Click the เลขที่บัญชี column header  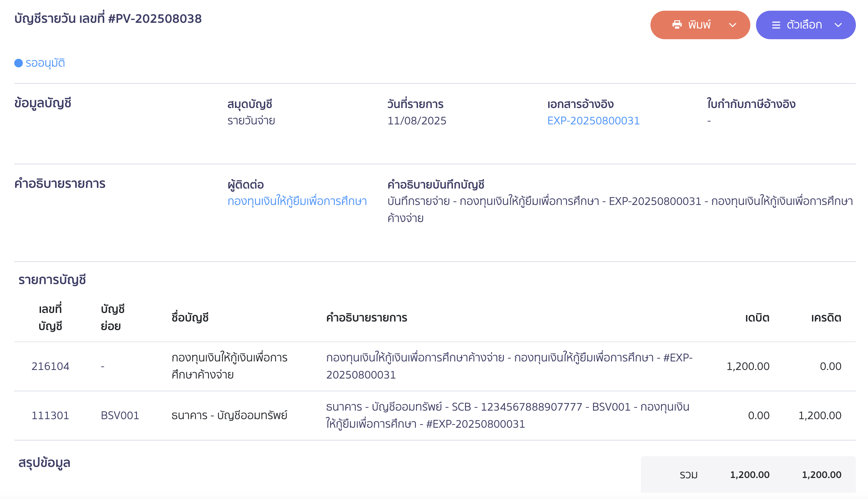point(50,317)
